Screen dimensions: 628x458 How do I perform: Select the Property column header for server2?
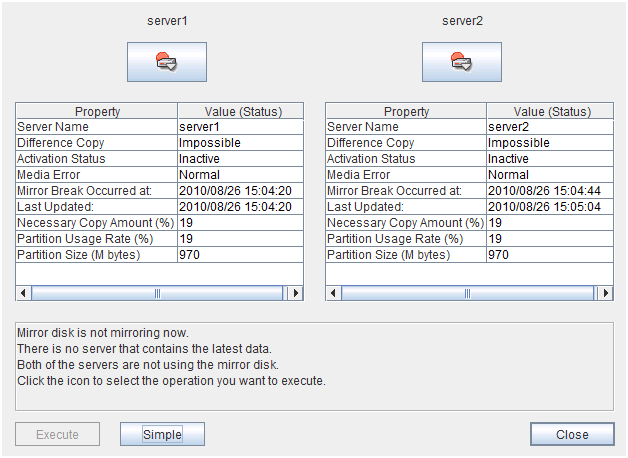pos(406,111)
